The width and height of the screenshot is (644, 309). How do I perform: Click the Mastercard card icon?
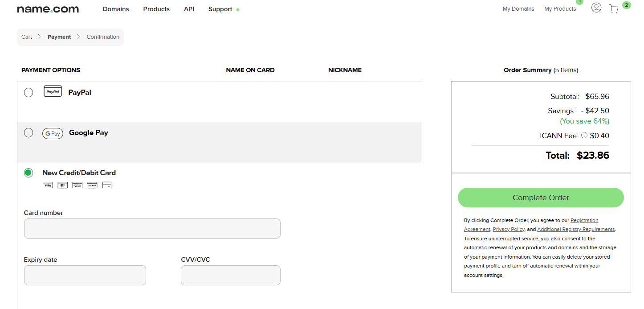pos(62,185)
